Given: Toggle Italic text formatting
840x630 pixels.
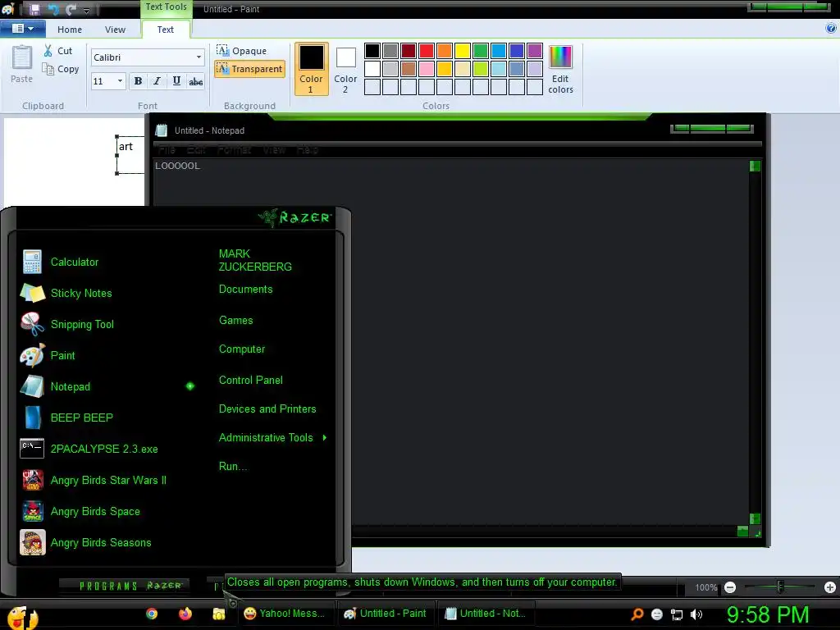Looking at the screenshot, I should point(157,81).
